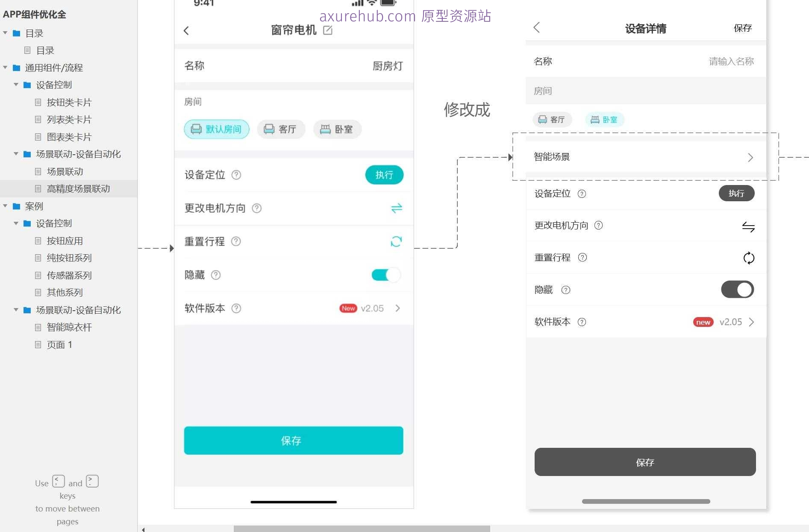Screen dimensions: 809x532
Task: Click the refresh icon beside 重置行程 on left phone
Action: tap(396, 241)
